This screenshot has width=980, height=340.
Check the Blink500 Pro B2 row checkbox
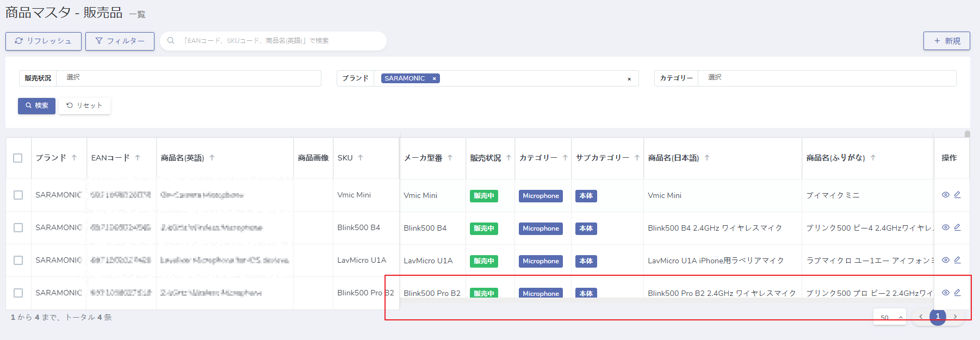pos(18,293)
